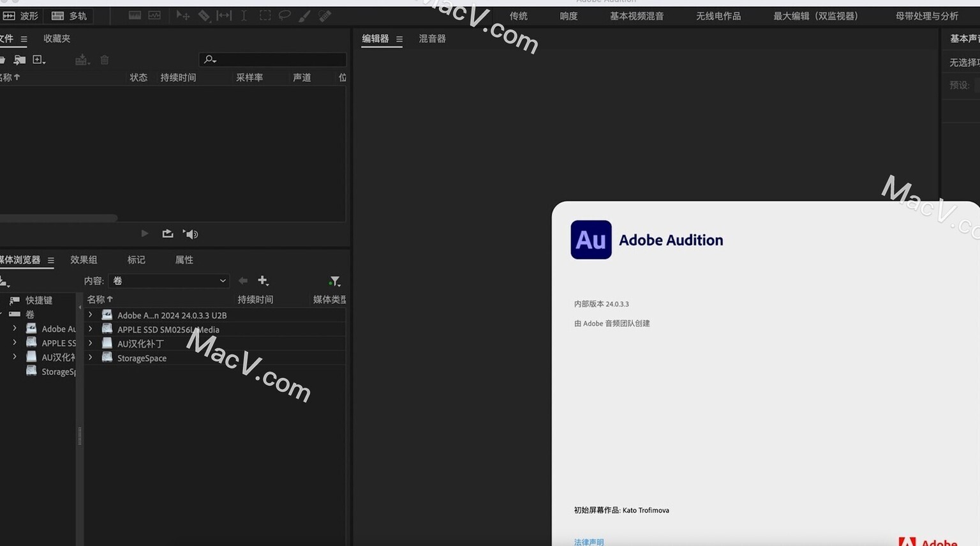Click the Add Shortcut plus icon
The height and width of the screenshot is (546, 980).
pos(263,280)
